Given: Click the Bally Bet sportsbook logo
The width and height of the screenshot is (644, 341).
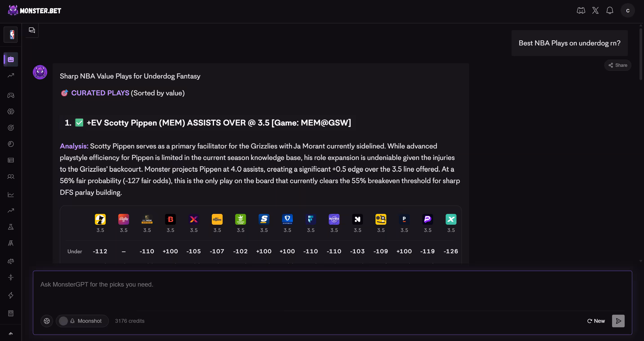Looking at the screenshot, I should click(x=124, y=219).
